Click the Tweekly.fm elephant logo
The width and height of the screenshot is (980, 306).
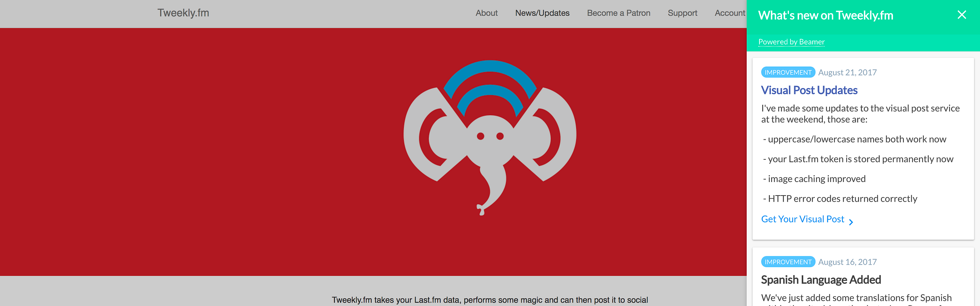(x=490, y=138)
